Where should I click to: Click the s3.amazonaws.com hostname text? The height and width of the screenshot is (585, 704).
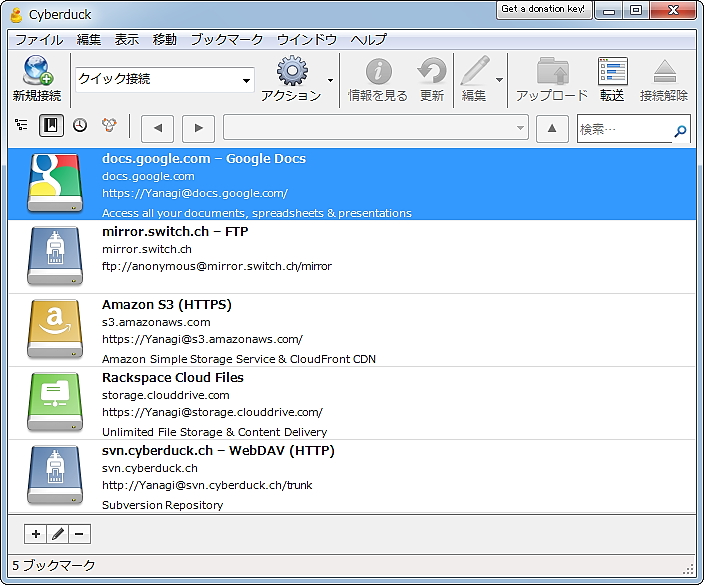[156, 322]
